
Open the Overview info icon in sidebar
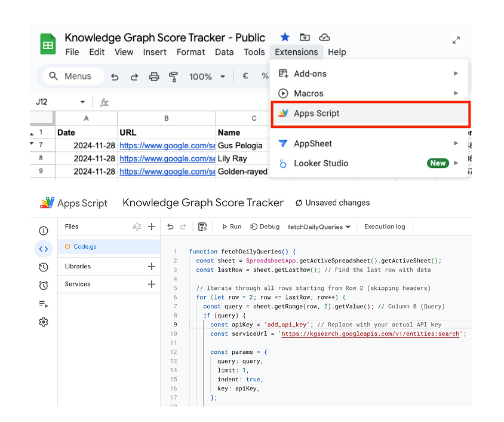click(x=44, y=231)
